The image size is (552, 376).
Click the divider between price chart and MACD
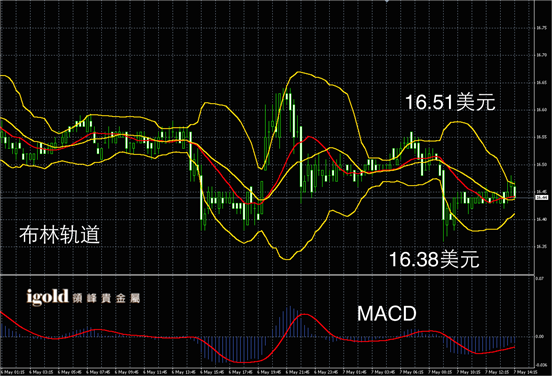[267, 275]
